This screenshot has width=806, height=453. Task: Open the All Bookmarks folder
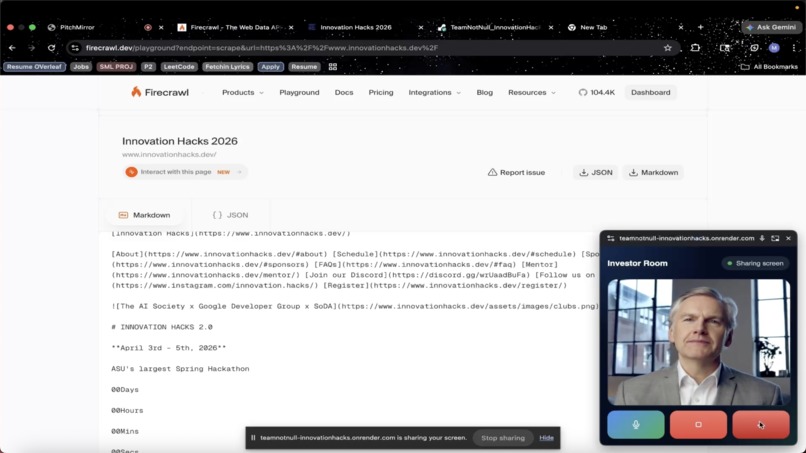pos(769,67)
